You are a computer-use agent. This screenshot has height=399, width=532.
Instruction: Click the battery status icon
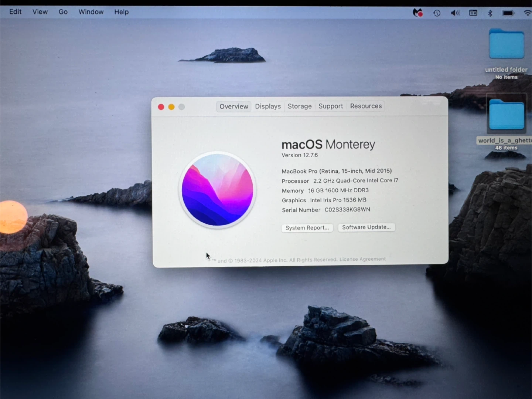tap(508, 13)
